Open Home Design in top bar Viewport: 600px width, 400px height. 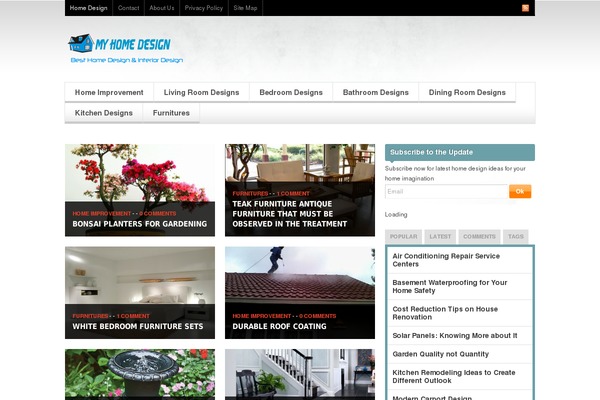coord(88,8)
